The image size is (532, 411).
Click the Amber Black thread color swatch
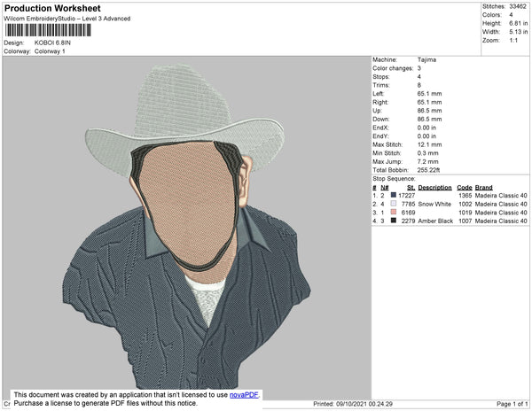pos(393,221)
